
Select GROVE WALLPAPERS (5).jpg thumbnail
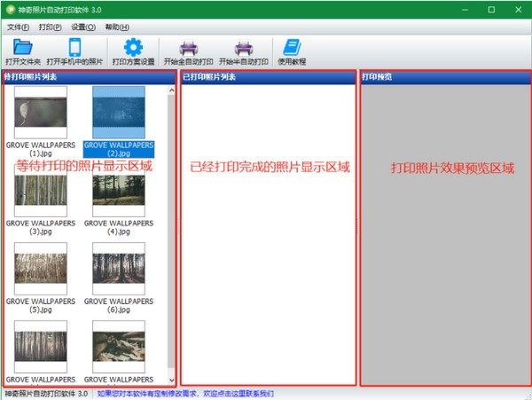tap(41, 269)
